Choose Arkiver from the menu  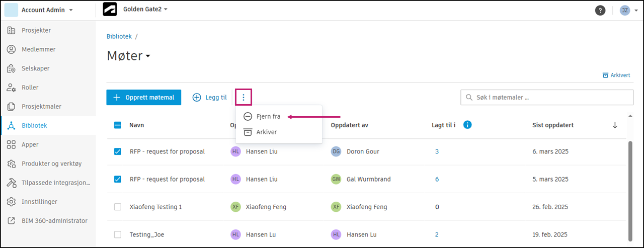tap(266, 132)
